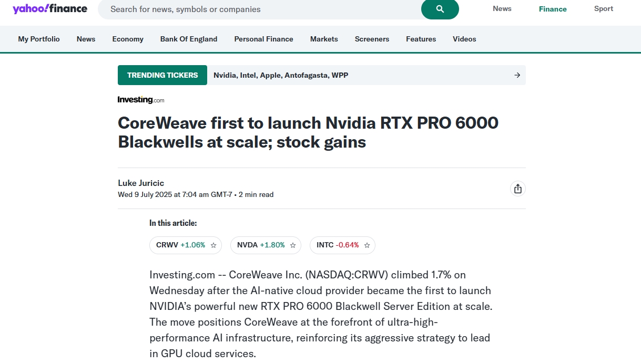Open the My Portfolio menu item

(x=39, y=39)
